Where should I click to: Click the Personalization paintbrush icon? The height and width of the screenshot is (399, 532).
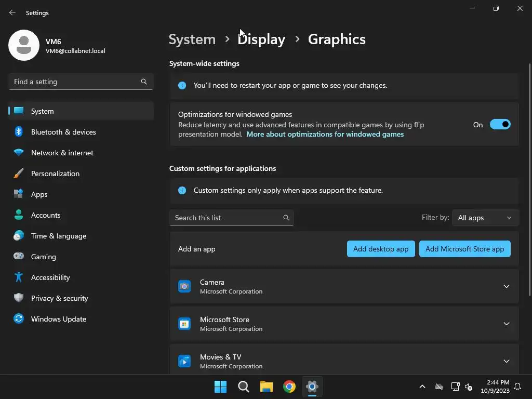click(x=19, y=174)
